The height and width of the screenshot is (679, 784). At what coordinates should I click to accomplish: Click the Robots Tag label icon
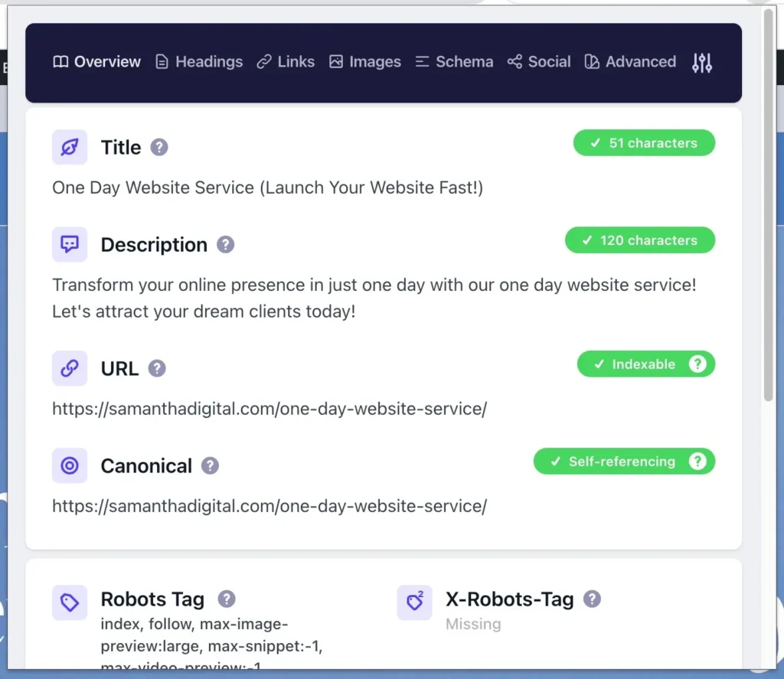(70, 603)
